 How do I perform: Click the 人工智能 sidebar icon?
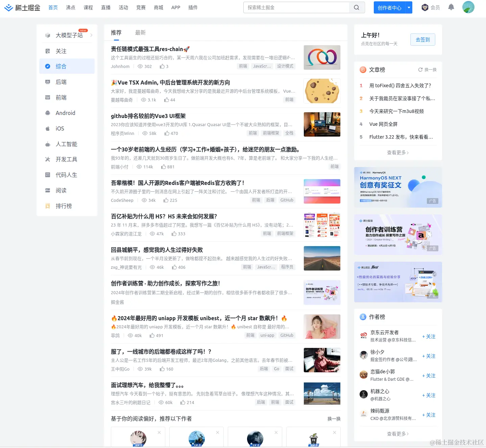48,144
